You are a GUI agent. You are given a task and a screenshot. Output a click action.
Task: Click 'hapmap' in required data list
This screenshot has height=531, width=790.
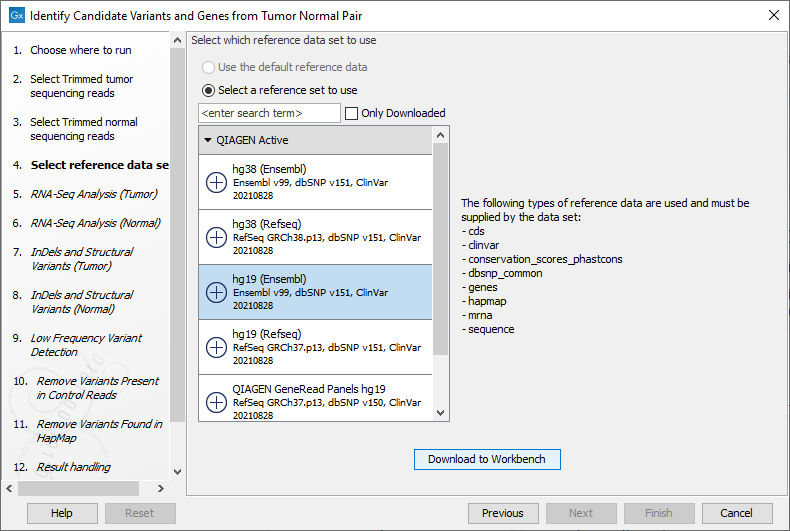tap(487, 301)
